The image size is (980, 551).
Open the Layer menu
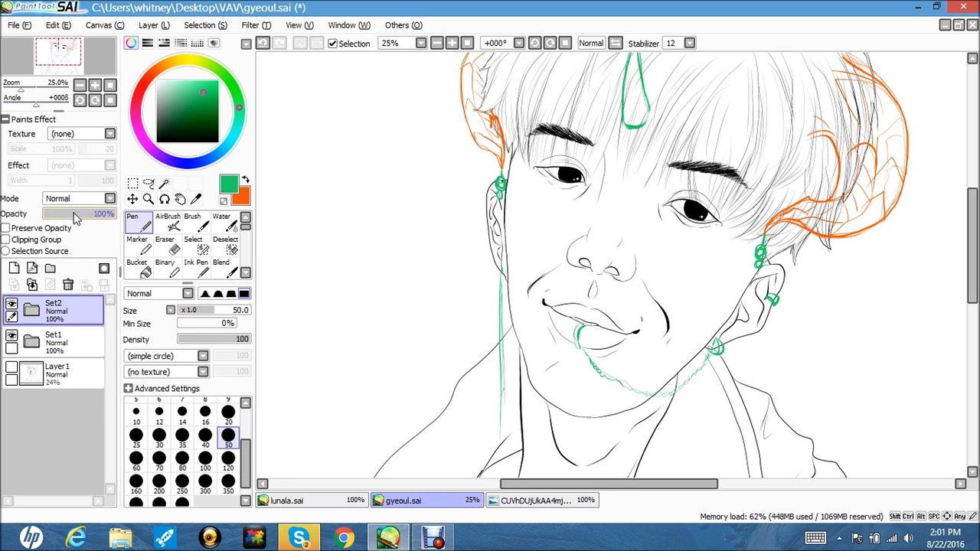(154, 25)
